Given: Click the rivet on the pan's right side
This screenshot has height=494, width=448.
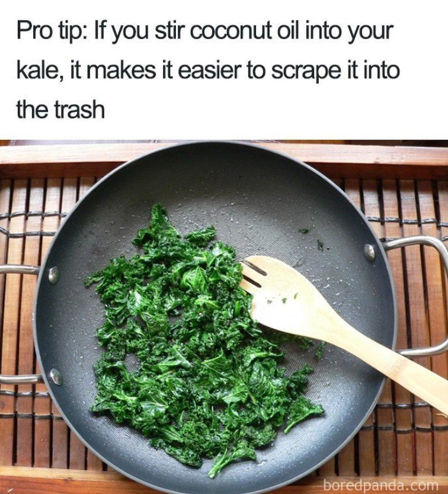Looking at the screenshot, I should point(369,252).
